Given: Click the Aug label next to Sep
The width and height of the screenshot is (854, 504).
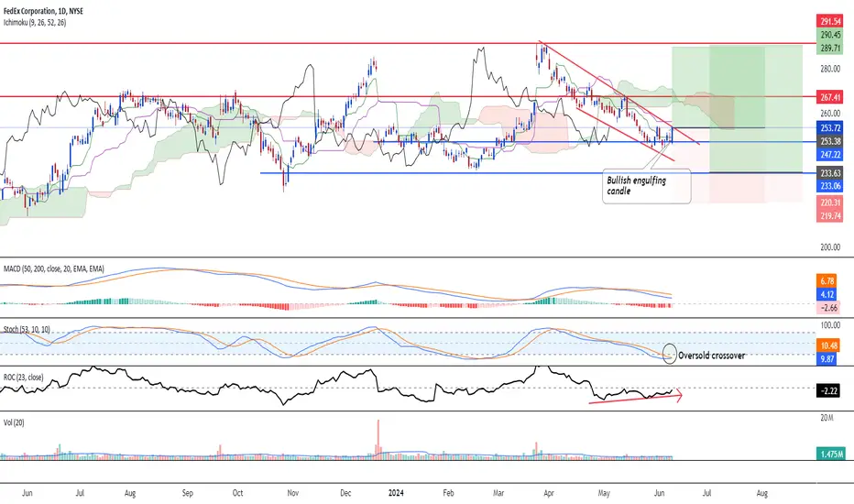Looking at the screenshot, I should click(x=129, y=493).
